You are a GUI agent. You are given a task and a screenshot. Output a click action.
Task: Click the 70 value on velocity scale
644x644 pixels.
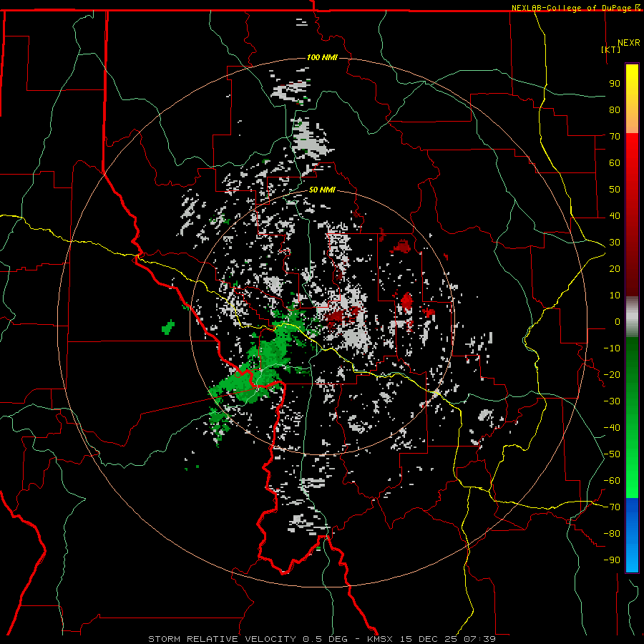615,137
